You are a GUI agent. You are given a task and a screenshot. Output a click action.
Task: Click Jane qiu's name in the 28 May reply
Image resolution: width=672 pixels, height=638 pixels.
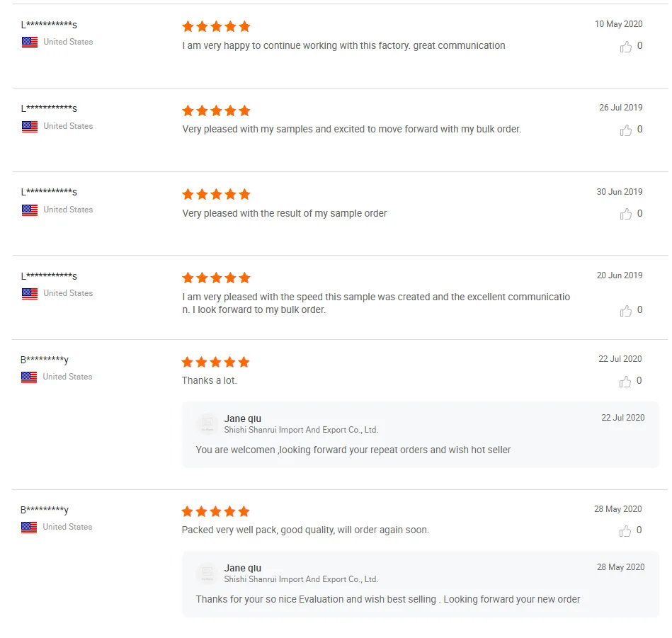pos(243,568)
